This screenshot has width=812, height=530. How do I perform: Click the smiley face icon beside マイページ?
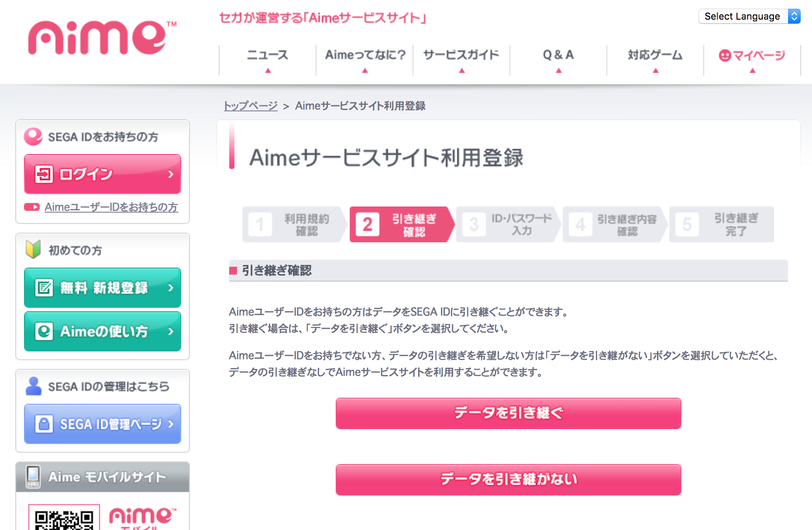click(x=725, y=55)
